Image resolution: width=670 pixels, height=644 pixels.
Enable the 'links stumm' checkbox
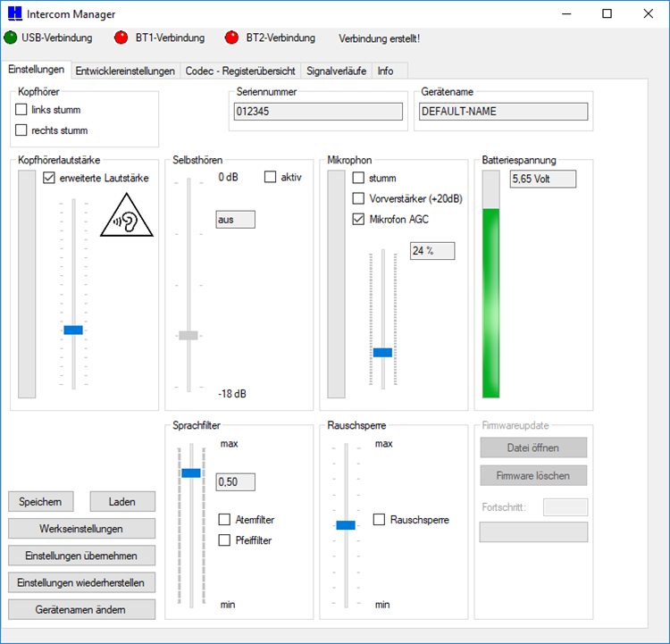[x=21, y=110]
